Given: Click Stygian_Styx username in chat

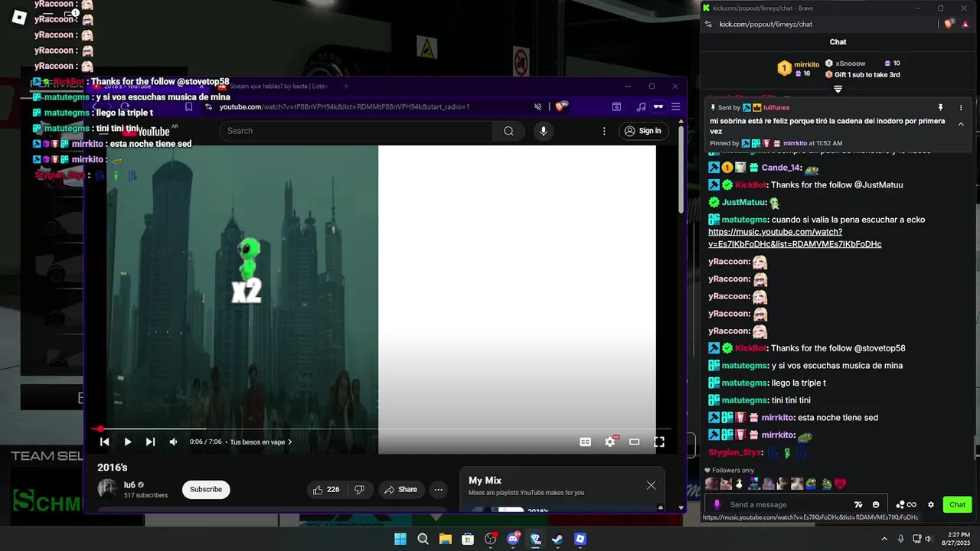Looking at the screenshot, I should tap(736, 453).
